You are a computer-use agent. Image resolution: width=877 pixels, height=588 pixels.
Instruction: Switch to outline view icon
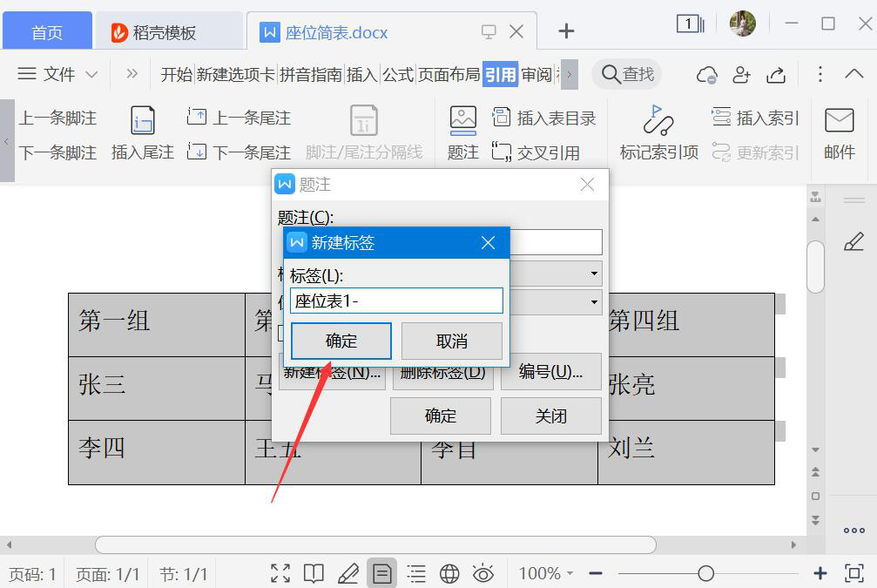click(416, 573)
